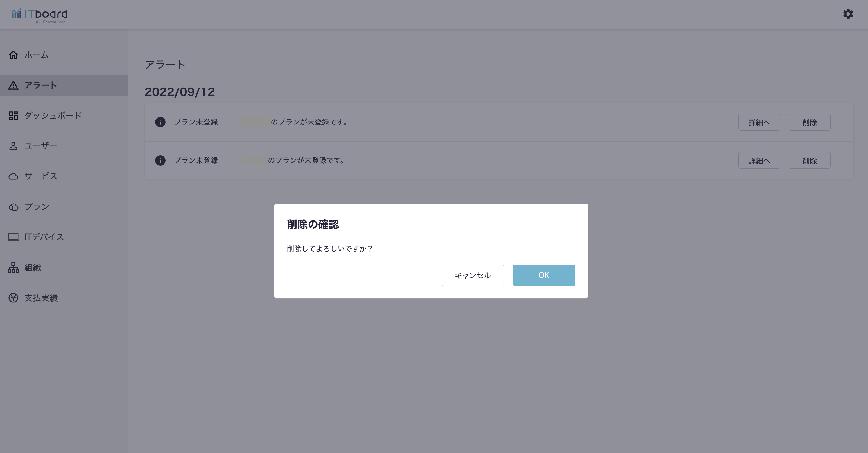Viewport: 868px width, 453px height.
Task: Click 削除 for the first alert
Action: (809, 122)
